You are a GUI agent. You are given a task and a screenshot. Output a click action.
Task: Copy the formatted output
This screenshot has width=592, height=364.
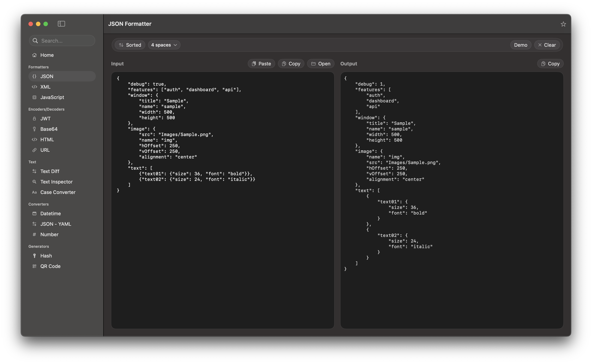(550, 64)
